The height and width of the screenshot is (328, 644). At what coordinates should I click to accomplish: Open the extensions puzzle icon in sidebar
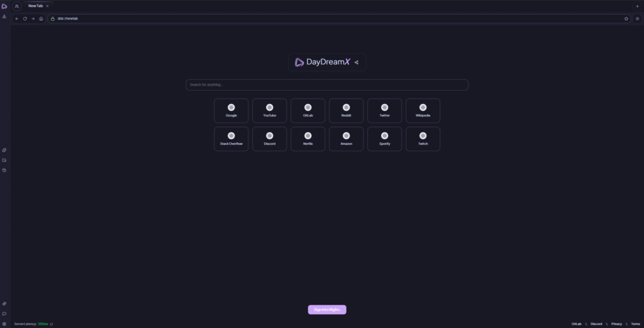[4, 303]
